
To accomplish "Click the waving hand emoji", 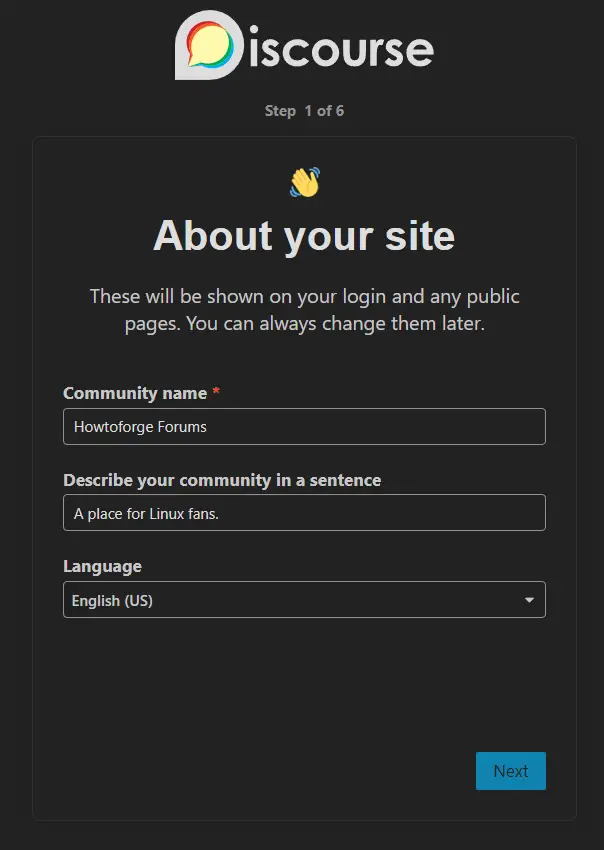I will point(304,182).
